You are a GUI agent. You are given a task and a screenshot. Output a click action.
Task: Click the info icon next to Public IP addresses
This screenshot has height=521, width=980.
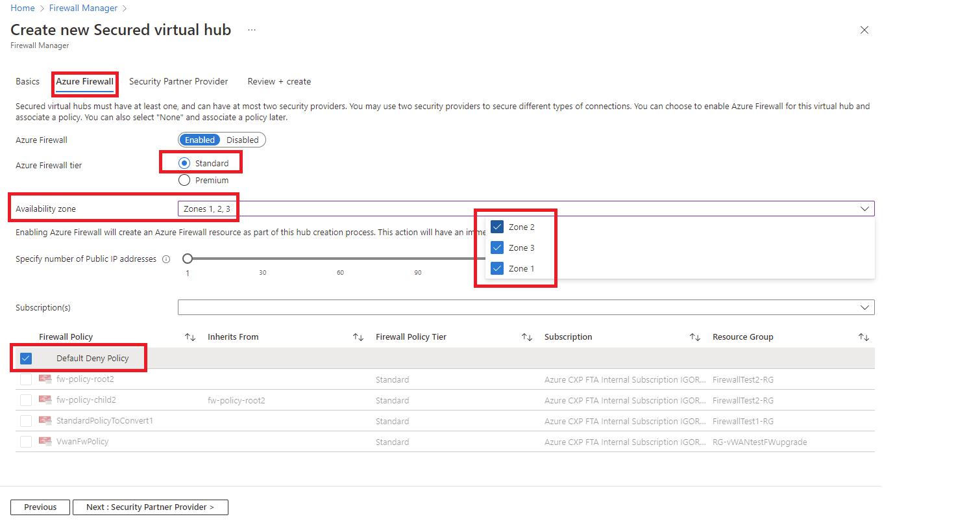(166, 259)
